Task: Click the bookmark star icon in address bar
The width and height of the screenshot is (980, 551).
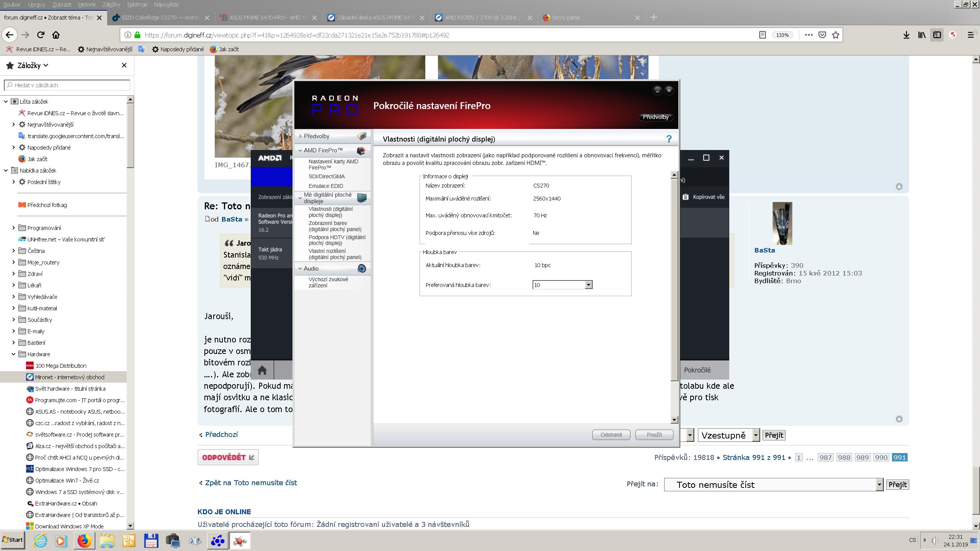Action: 836,35
